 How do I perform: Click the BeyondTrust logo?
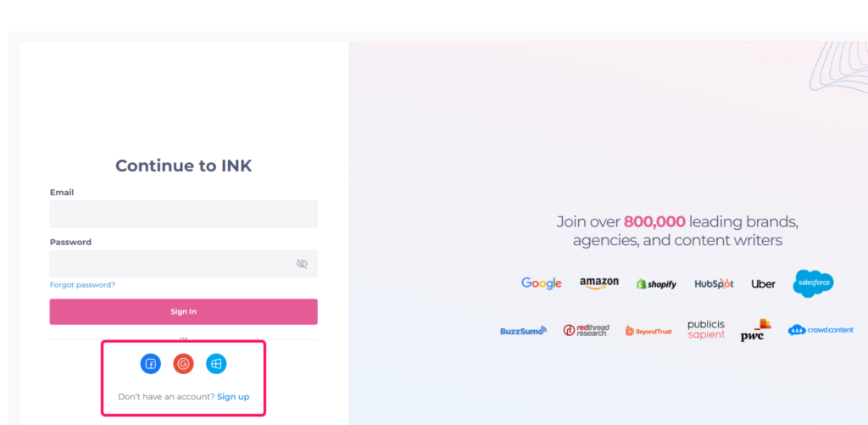(648, 331)
